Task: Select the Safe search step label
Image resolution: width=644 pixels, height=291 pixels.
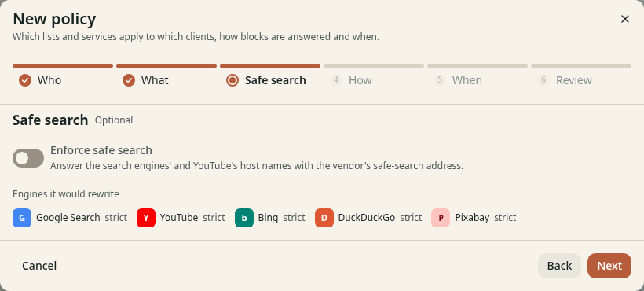Action: pyautogui.click(x=275, y=80)
